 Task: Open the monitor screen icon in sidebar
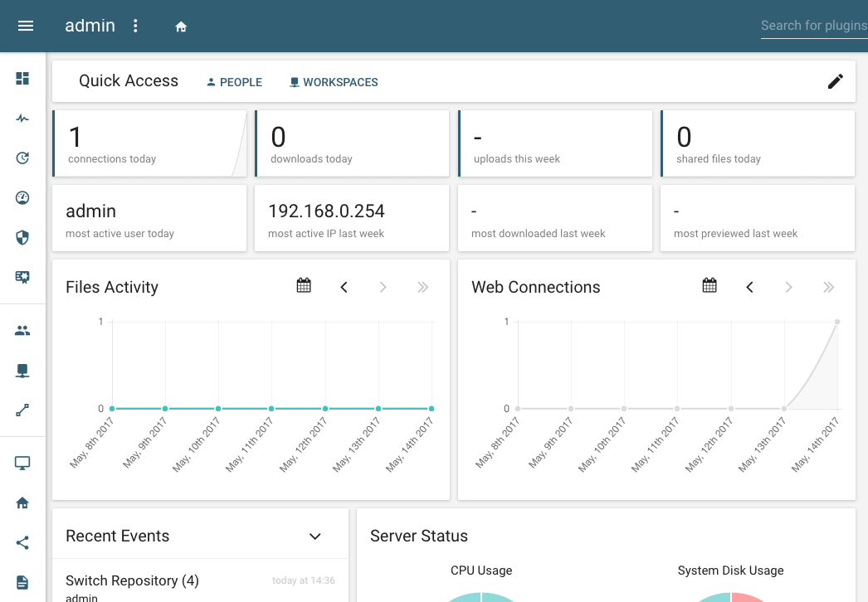tap(22, 464)
